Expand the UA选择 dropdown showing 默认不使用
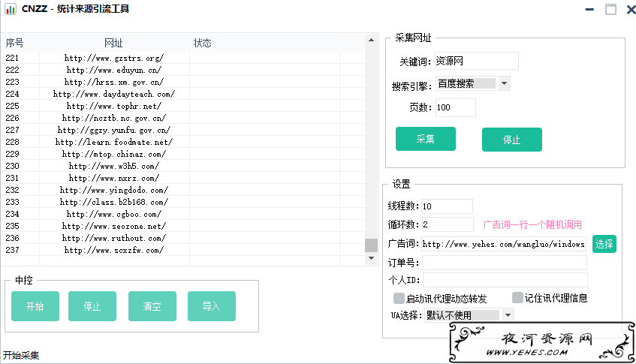The image size is (636, 364). 469,315
